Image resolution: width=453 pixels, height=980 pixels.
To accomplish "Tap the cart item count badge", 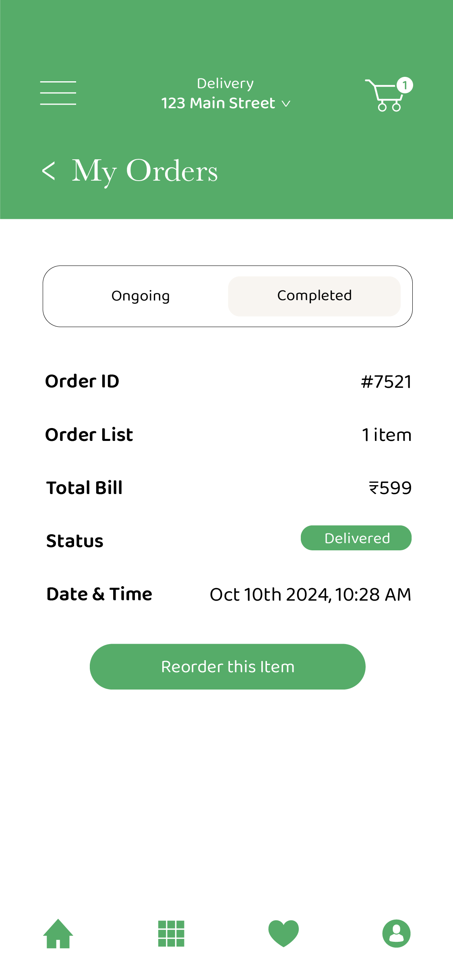I will point(405,85).
